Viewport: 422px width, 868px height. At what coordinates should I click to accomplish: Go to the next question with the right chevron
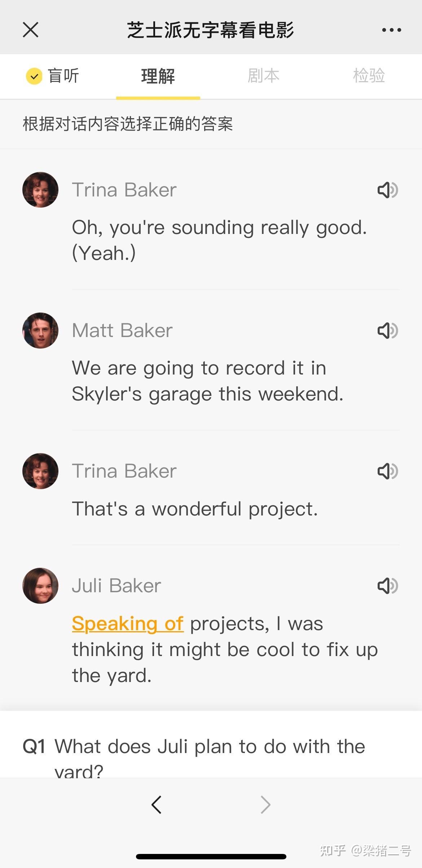coord(265,805)
